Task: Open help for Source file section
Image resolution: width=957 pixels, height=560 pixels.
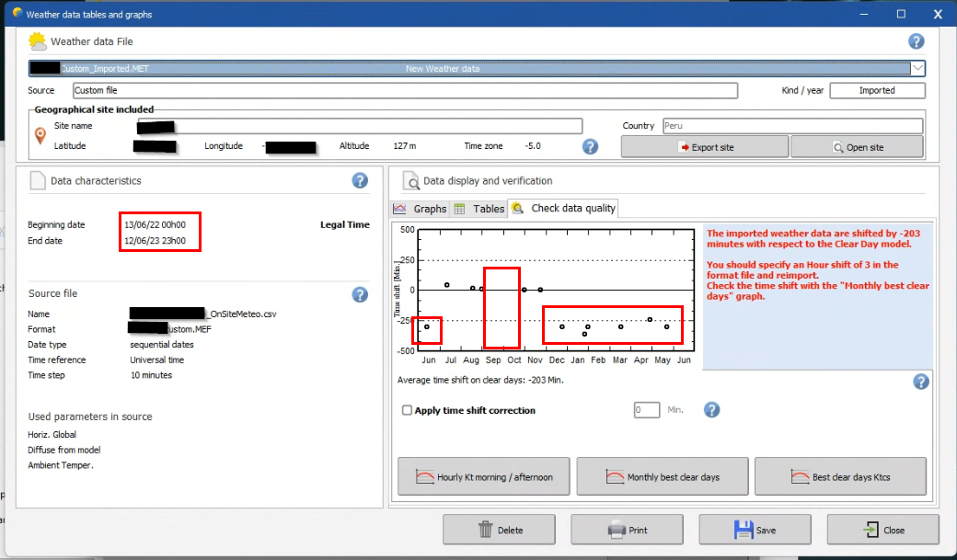Action: 360,294
